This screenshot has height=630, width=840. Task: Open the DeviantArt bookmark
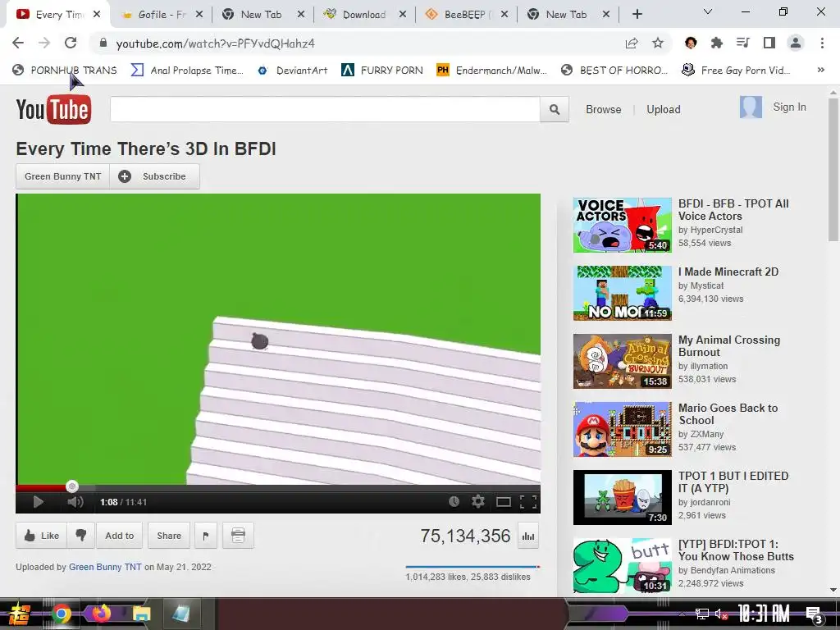(x=293, y=71)
